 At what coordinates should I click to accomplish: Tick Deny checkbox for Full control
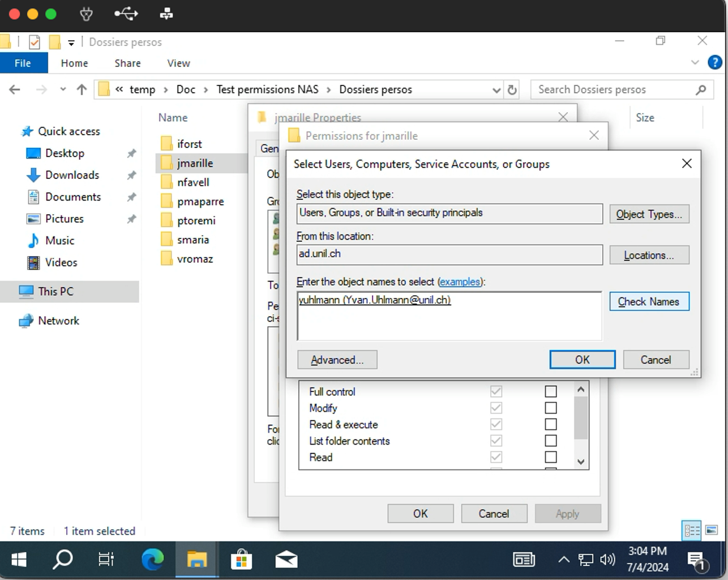point(550,391)
